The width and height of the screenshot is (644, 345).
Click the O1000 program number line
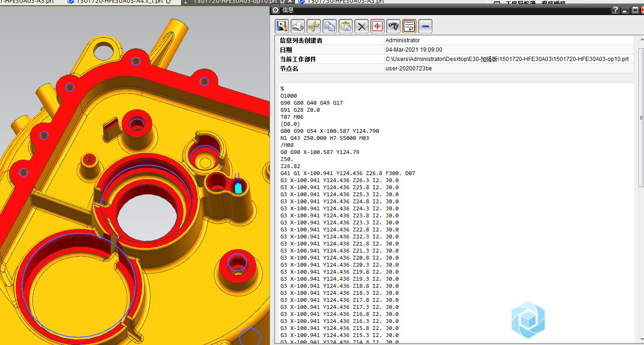tap(288, 96)
